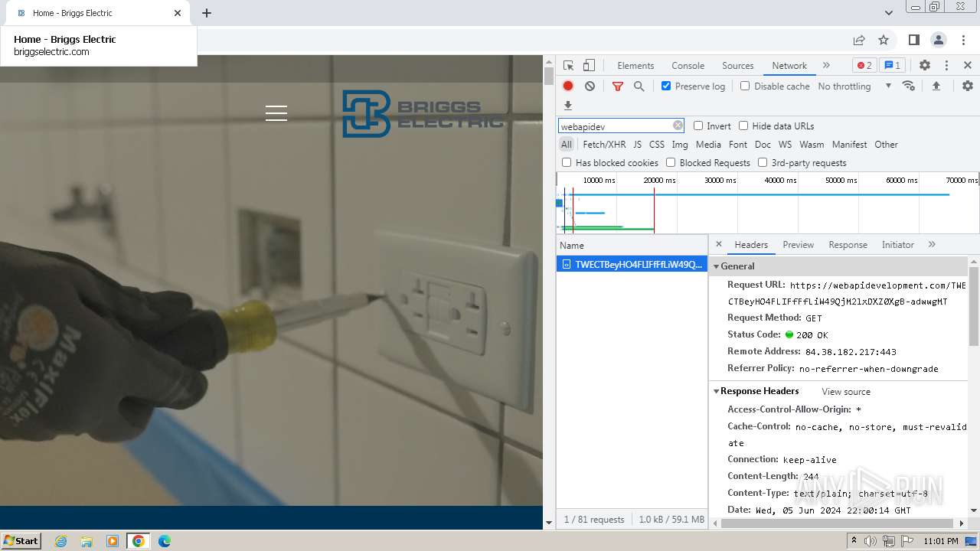Bookmark this tab star icon
980x551 pixels.
click(x=884, y=40)
